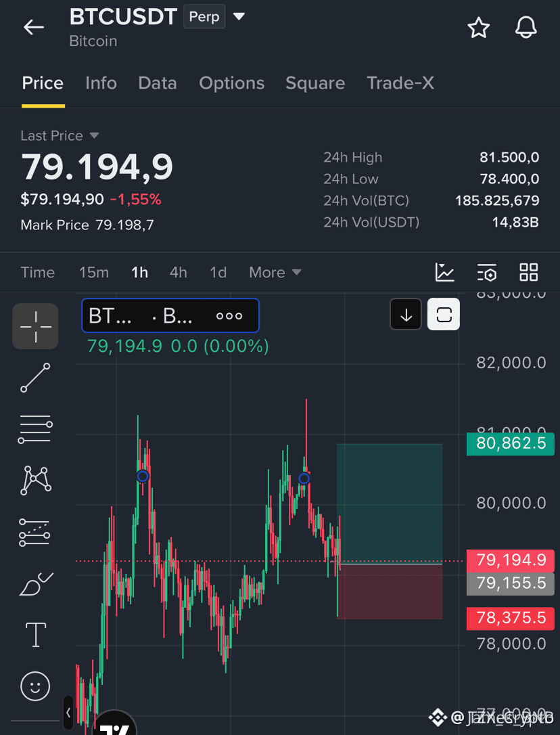Viewport: 560px width, 735px height.
Task: Open the BTCUSDT pair selector dropdown arrow
Action: click(239, 17)
